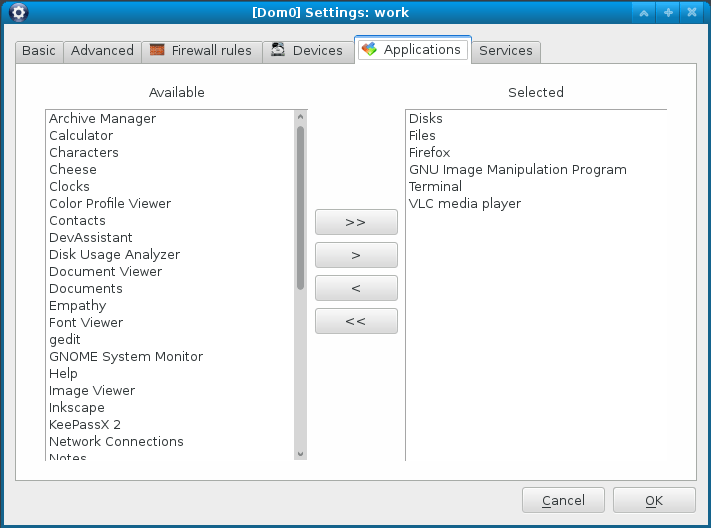Switch to the Devices tab
This screenshot has width=711, height=528.
click(x=307, y=51)
